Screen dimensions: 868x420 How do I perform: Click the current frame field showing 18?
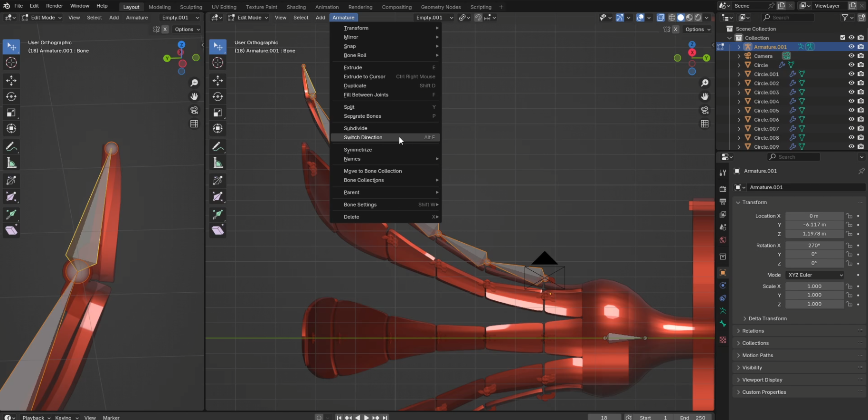604,418
